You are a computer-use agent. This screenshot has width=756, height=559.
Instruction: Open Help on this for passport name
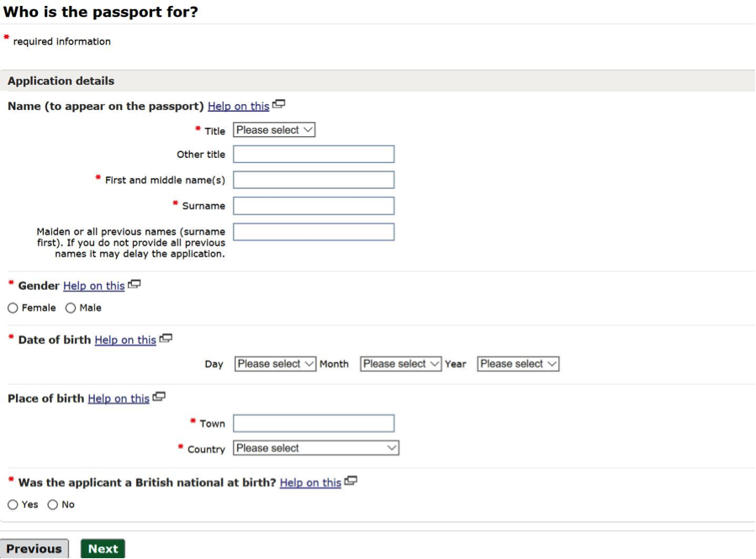click(239, 107)
